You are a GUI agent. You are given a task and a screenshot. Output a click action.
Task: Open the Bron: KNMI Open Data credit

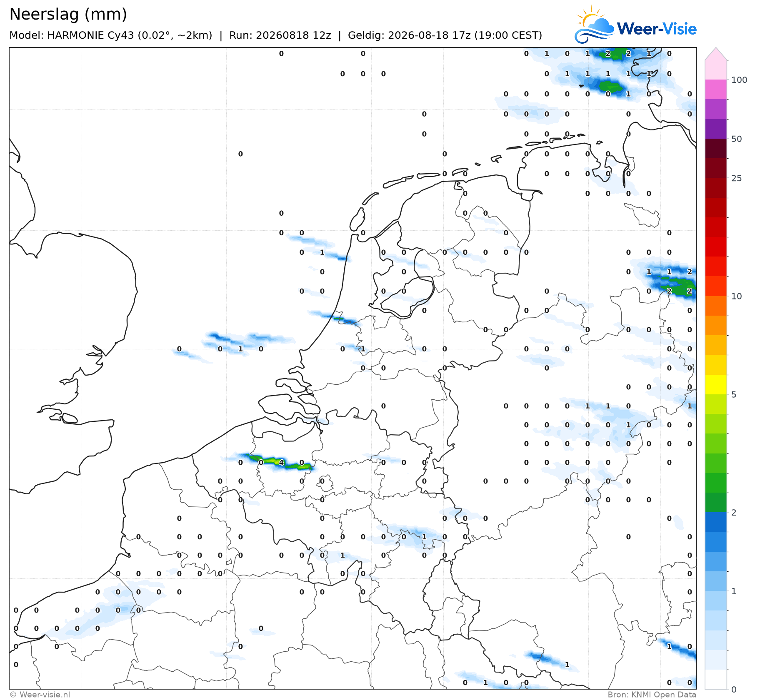pyautogui.click(x=652, y=694)
